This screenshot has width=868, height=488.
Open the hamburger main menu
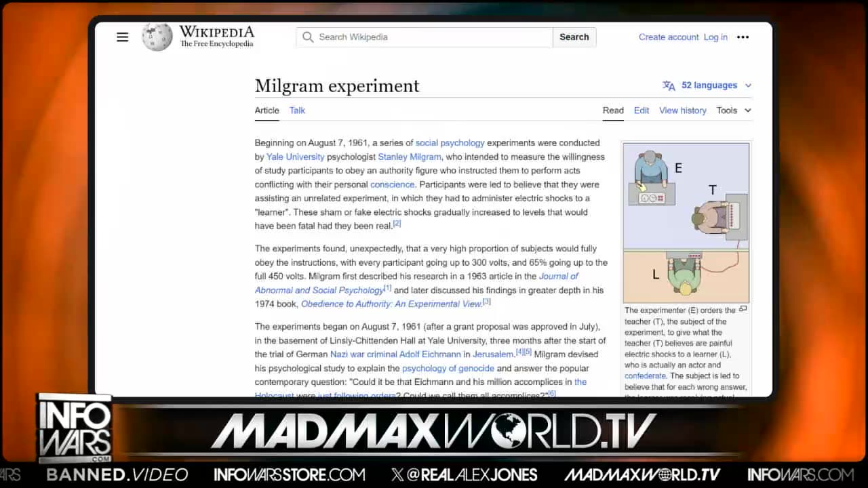click(122, 37)
